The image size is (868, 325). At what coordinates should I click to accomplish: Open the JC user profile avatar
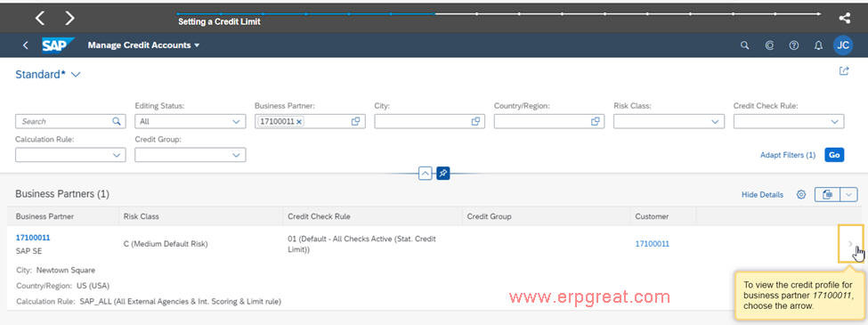[842, 45]
